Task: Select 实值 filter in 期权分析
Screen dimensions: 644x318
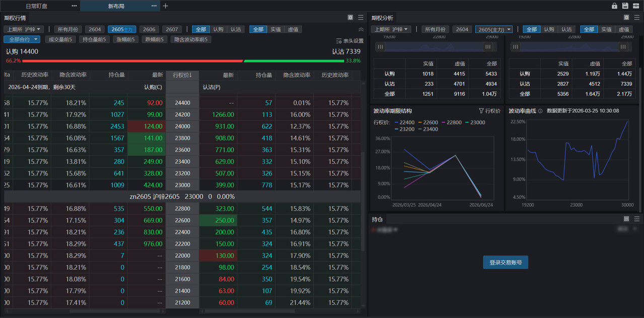Action: pos(606,29)
